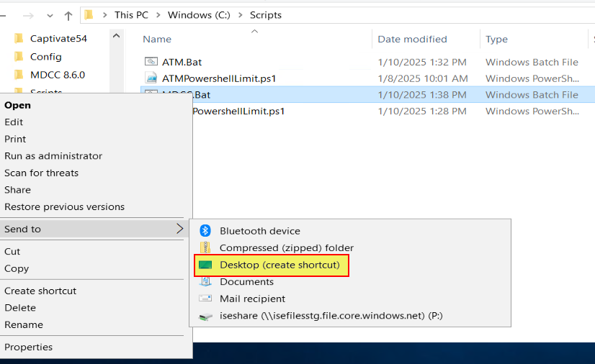Click date 1/10/2025 1:38 PM

tap(422, 95)
